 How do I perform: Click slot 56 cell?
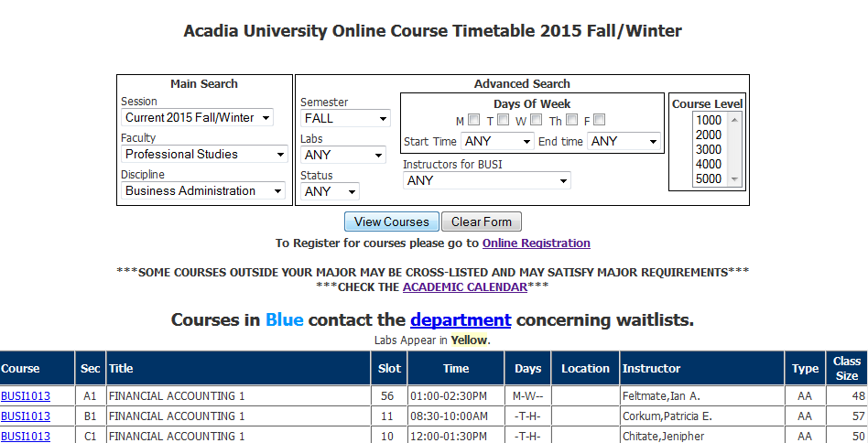(x=389, y=396)
